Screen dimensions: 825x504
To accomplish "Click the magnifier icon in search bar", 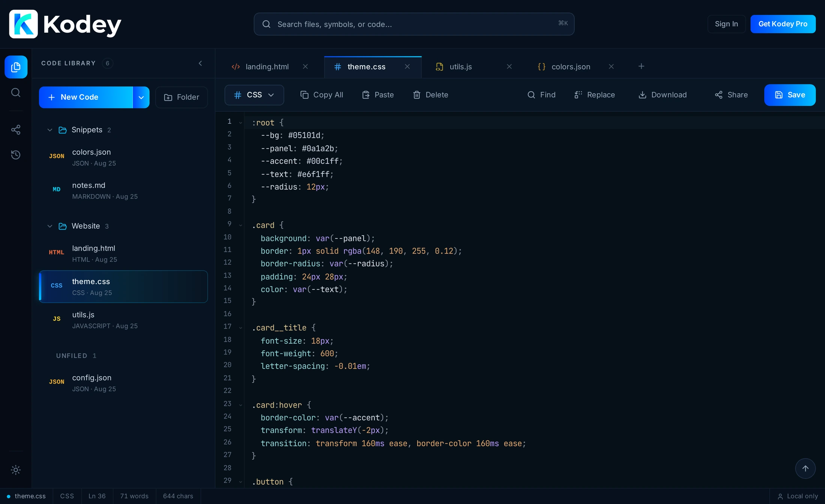I will coord(267,24).
